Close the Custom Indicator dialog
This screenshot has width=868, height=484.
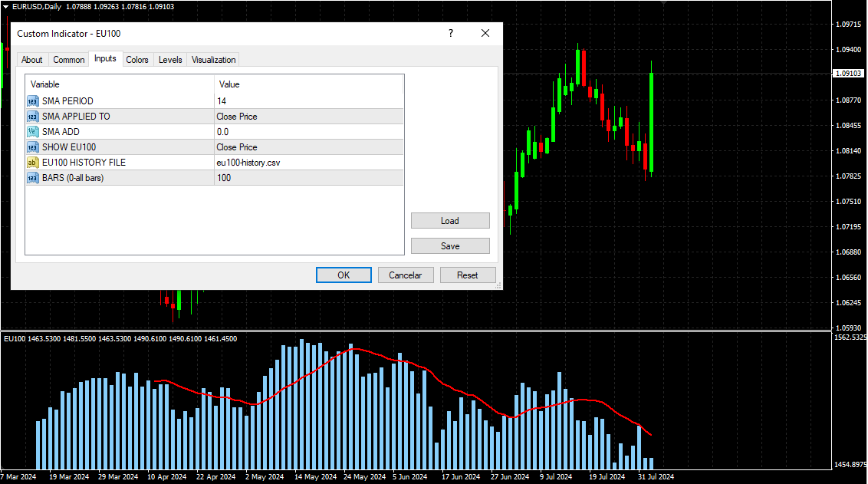pos(485,34)
